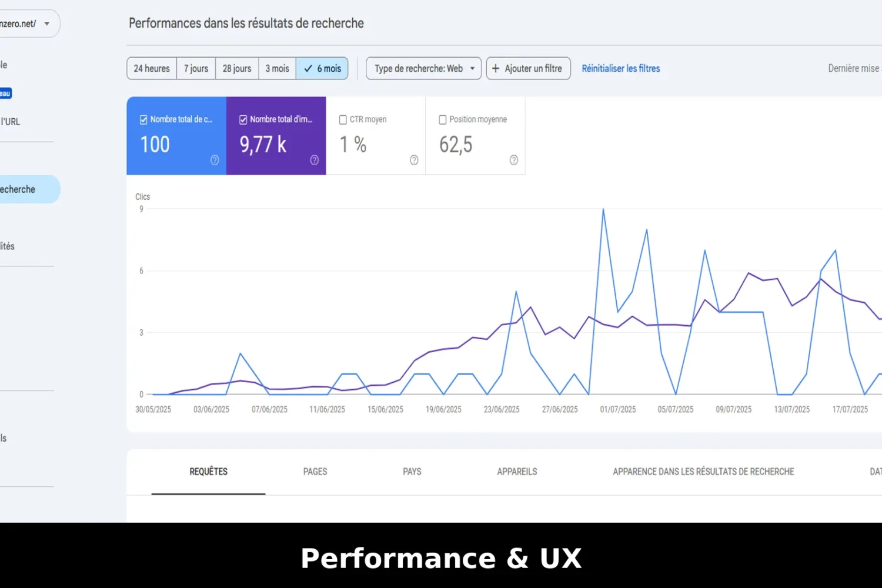Click Réinitialiser les filtres

click(621, 68)
